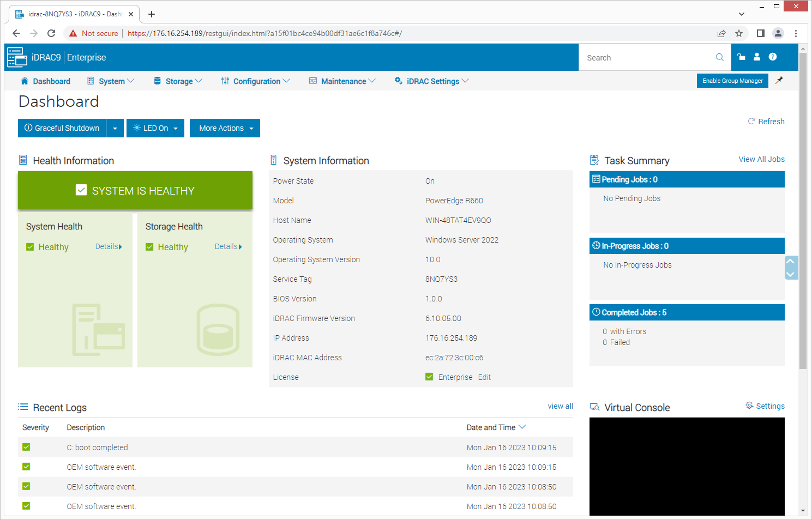Image resolution: width=812 pixels, height=520 pixels.
Task: Click inside the Search input field
Action: pyautogui.click(x=646, y=58)
